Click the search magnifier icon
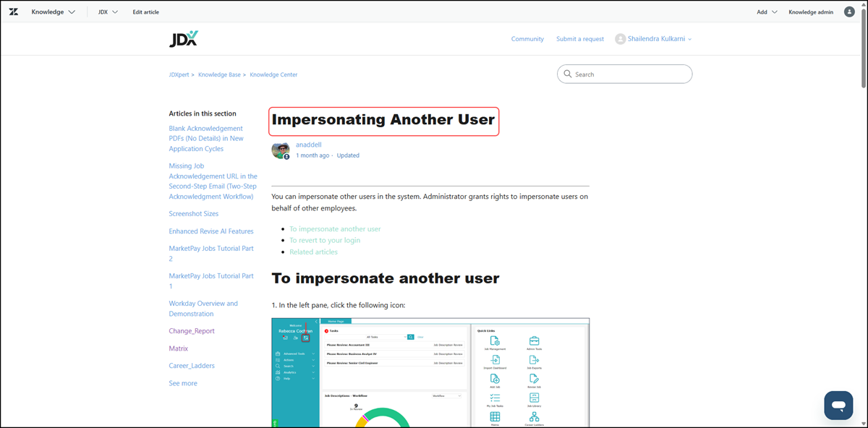868x428 pixels. pos(568,74)
